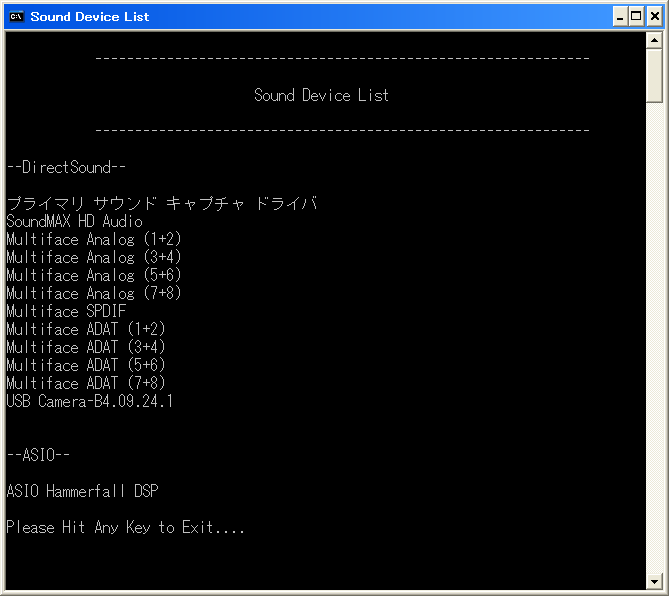The width and height of the screenshot is (669, 596).
Task: Click the Multiface Analog (5+6) line
Action: [x=94, y=275]
